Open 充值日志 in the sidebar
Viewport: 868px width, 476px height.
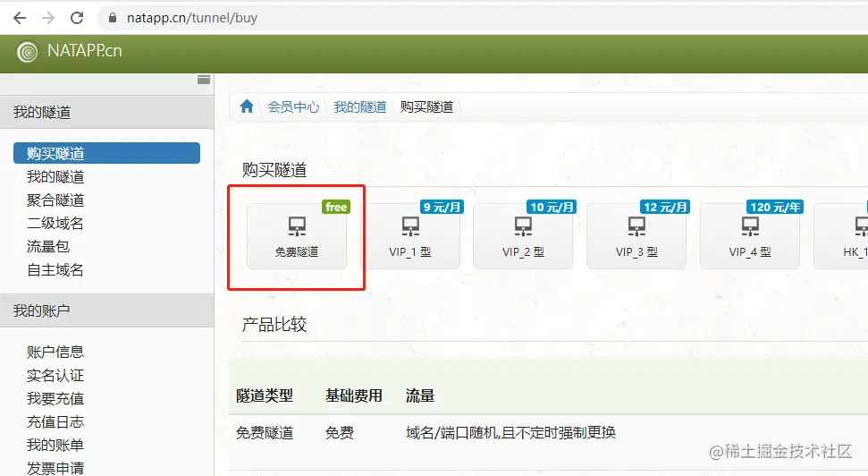(x=55, y=421)
